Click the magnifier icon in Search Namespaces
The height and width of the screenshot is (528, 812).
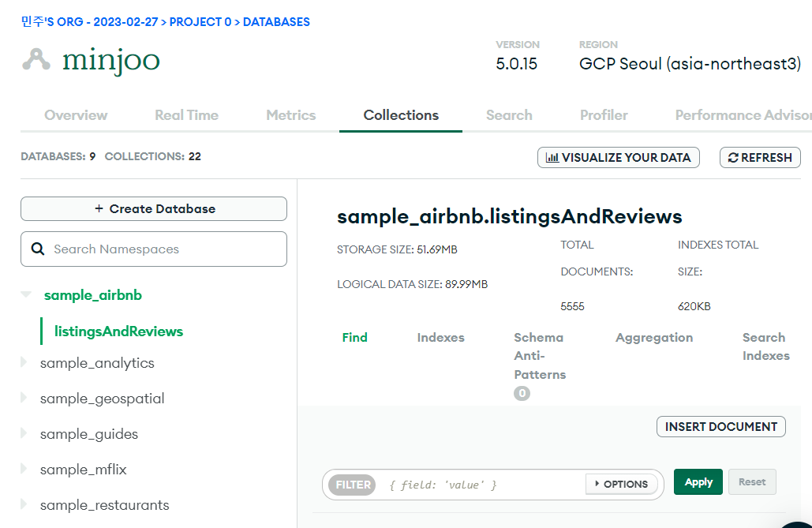tap(38, 249)
